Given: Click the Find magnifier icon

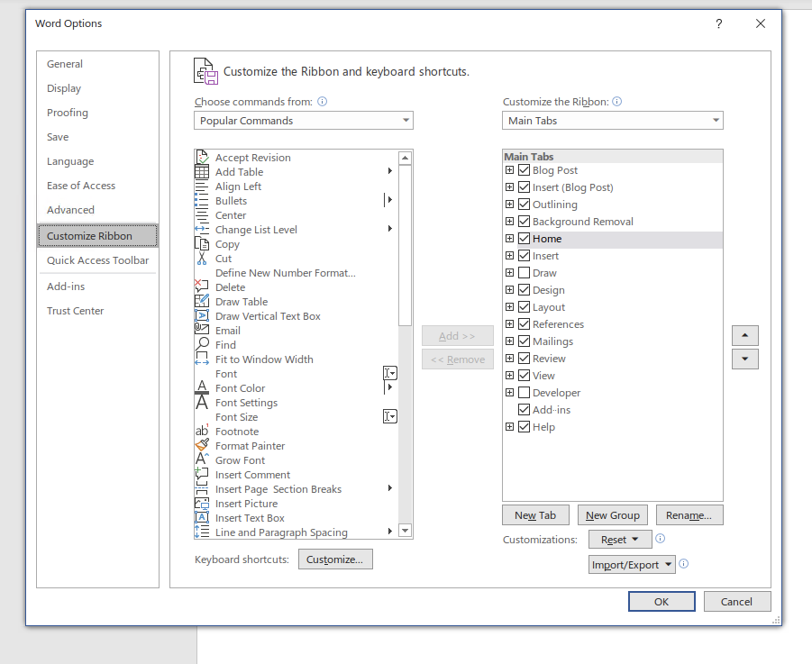Looking at the screenshot, I should pos(202,345).
